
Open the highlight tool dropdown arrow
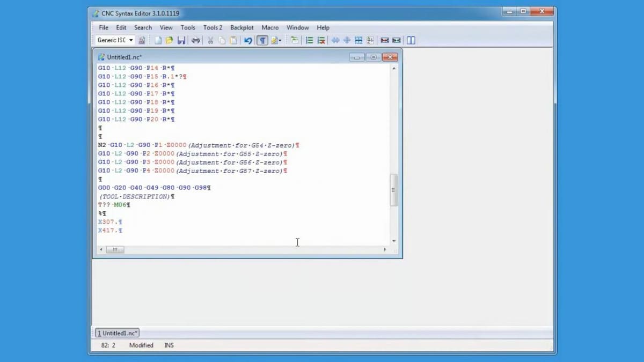[280, 41]
